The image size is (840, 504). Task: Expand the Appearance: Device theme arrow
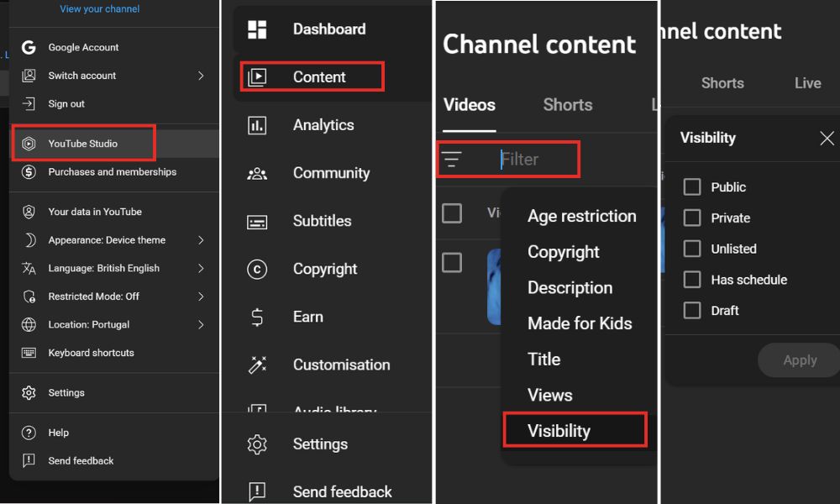pyautogui.click(x=201, y=240)
